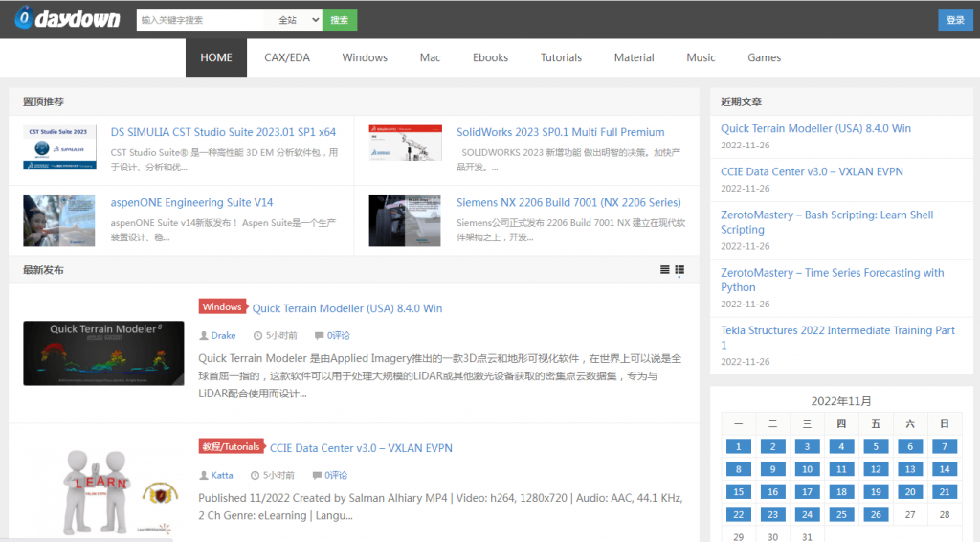The image size is (980, 542).
Task: Select calendar day 1
Action: pyautogui.click(x=738, y=446)
